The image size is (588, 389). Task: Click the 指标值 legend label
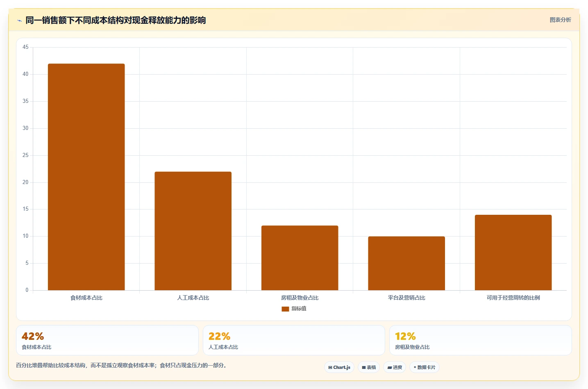pos(299,309)
